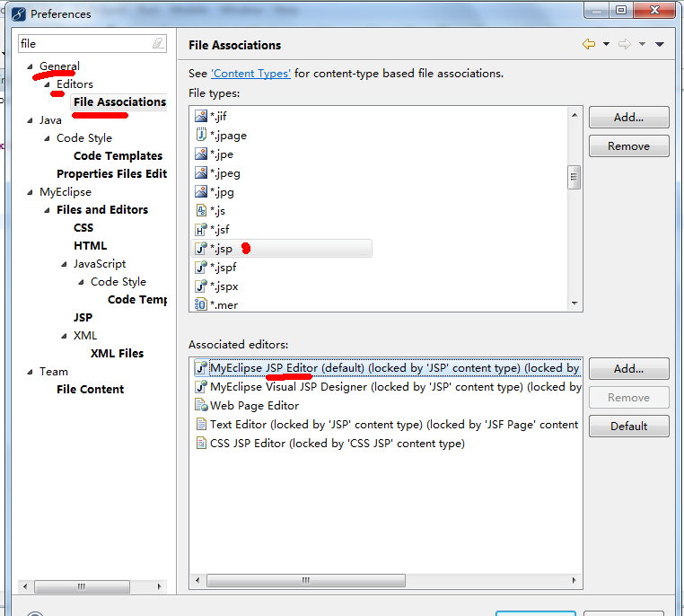The image size is (684, 616).
Task: Select File Associations in the tree
Action: (119, 102)
